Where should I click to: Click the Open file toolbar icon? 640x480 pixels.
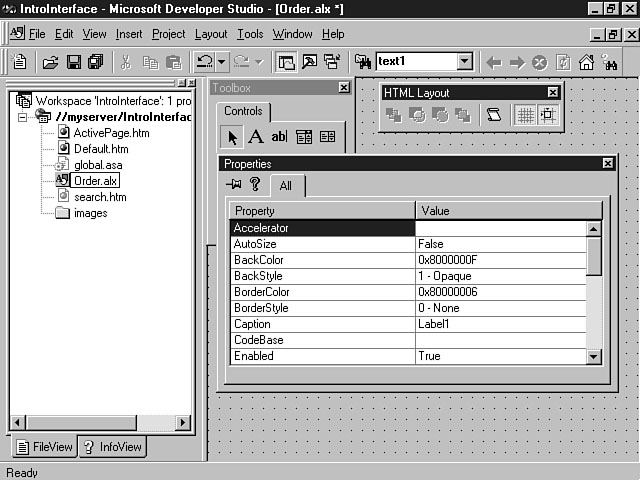(x=50, y=62)
